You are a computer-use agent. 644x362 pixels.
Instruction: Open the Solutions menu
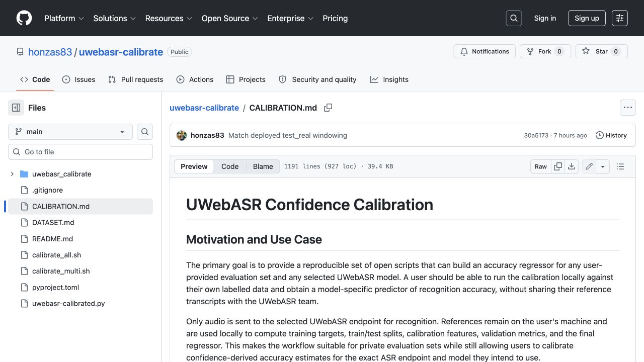(x=115, y=18)
